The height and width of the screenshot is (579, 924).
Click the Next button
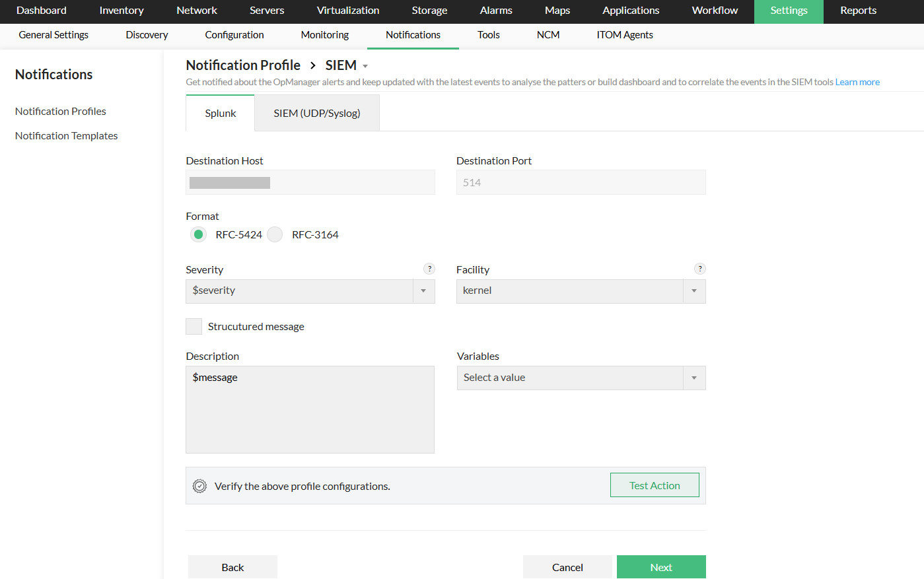(x=661, y=567)
